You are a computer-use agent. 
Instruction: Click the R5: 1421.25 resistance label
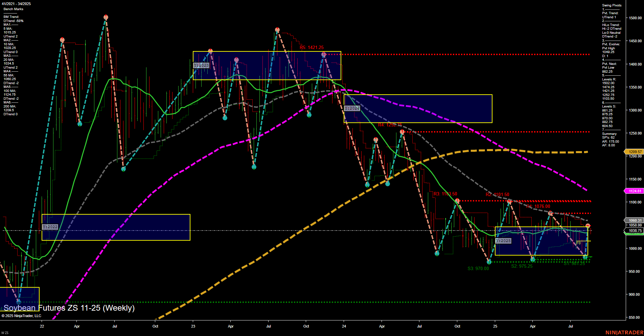tap(311, 48)
